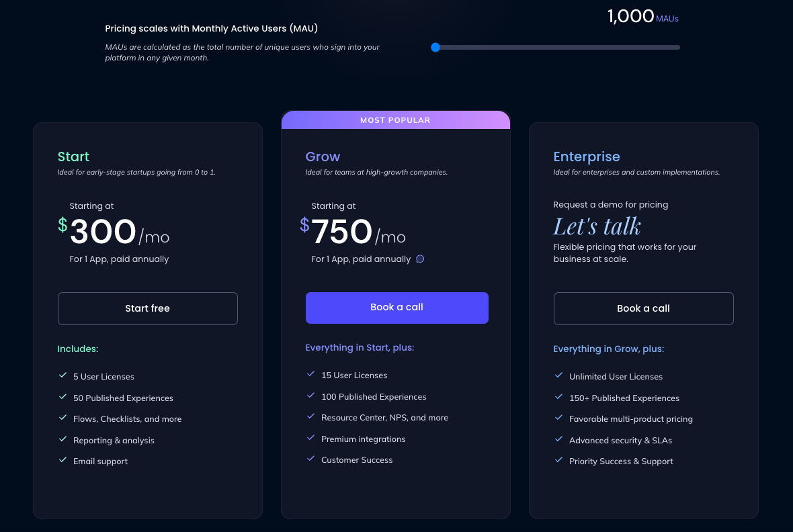
Task: Click the Start free button
Action: point(148,308)
